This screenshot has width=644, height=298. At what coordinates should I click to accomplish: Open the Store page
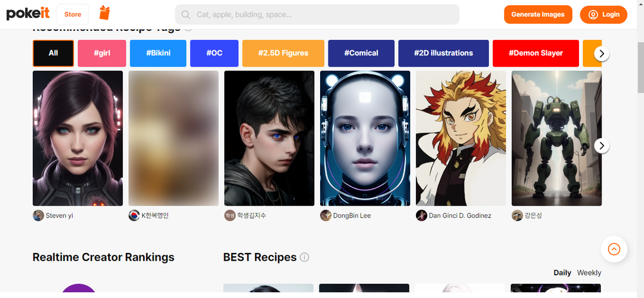click(73, 14)
